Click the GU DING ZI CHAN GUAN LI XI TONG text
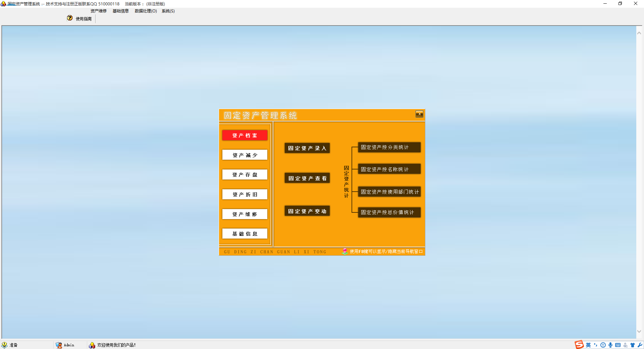Viewport: 644px width, 349px height. click(275, 252)
